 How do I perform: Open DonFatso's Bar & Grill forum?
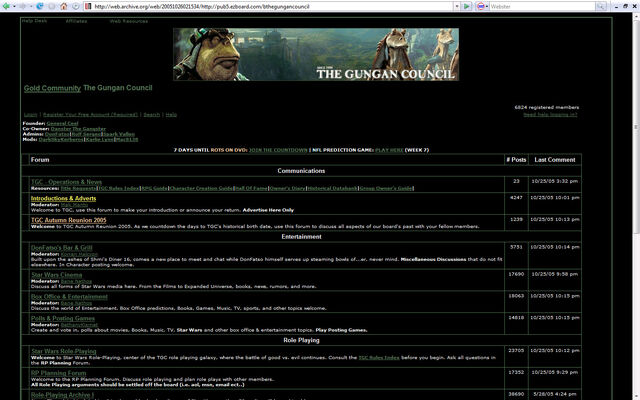[x=62, y=248]
